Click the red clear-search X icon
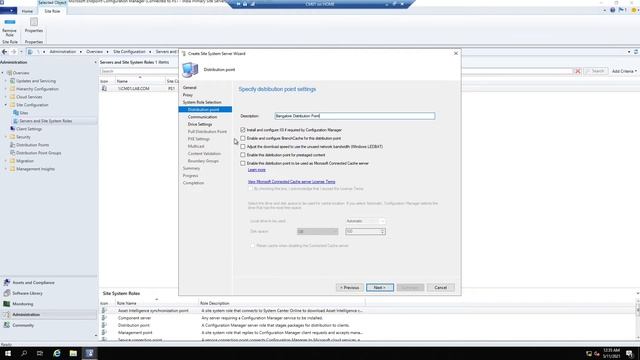 click(x=578, y=71)
